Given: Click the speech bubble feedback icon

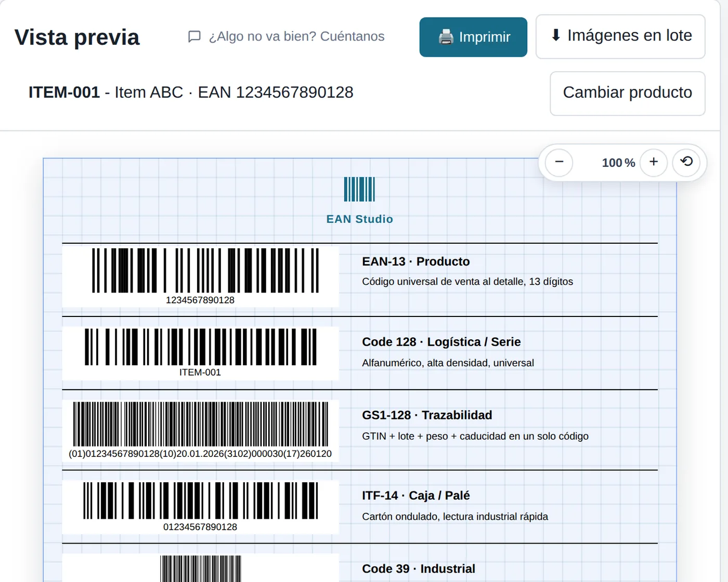Looking at the screenshot, I should coord(194,36).
